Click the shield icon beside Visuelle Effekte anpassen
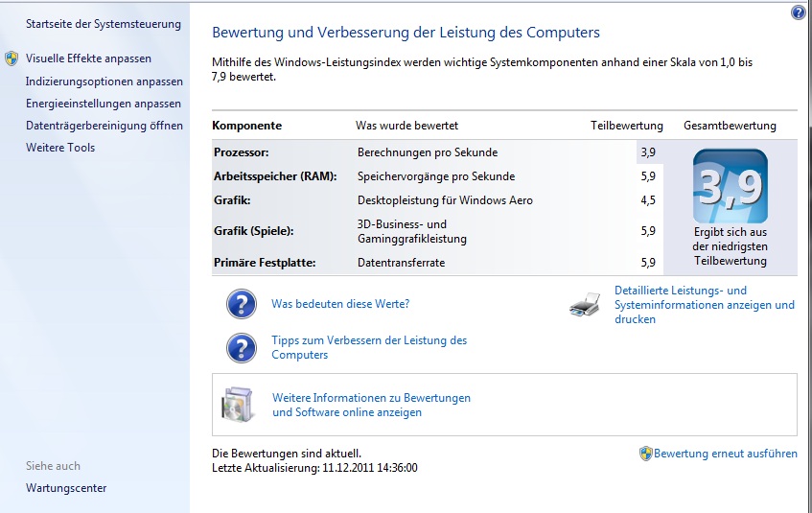This screenshot has width=812, height=513. point(12,58)
